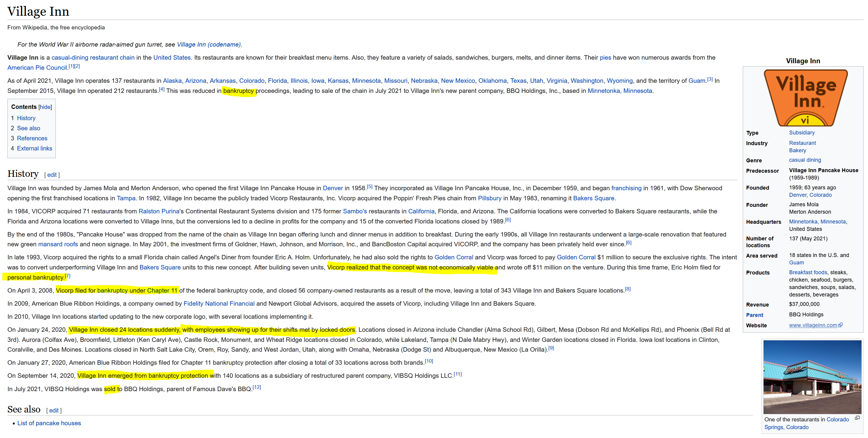This screenshot has width=868, height=438.
Task: Open Minnetonka, Minnesota headquarters link in infobox
Action: [818, 222]
